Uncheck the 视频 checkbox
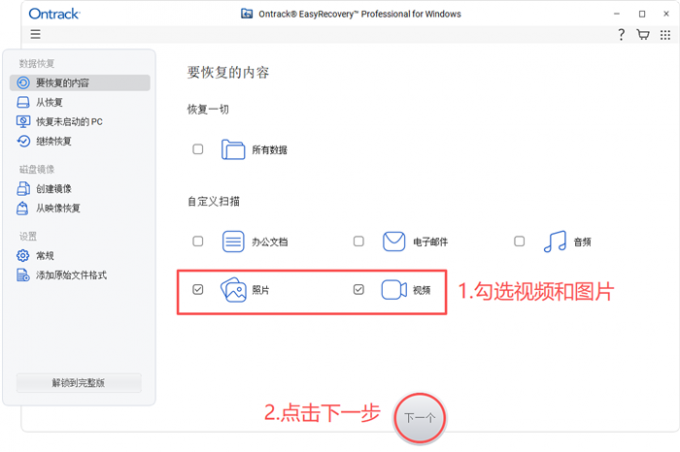 coord(359,289)
